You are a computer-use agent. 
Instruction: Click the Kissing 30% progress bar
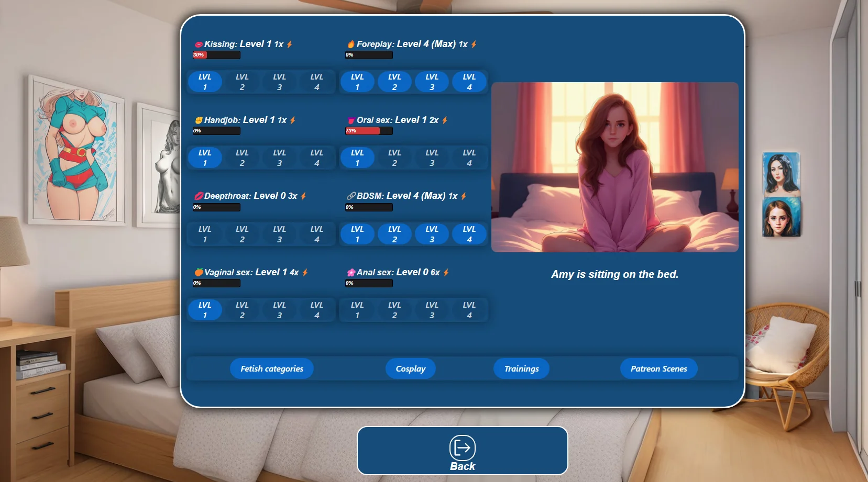tap(216, 55)
